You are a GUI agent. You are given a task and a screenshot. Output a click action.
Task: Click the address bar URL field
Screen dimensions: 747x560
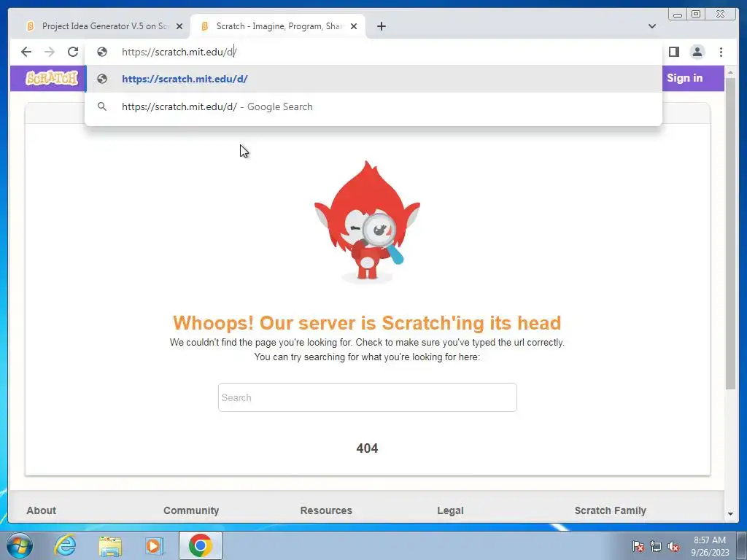[373, 52]
